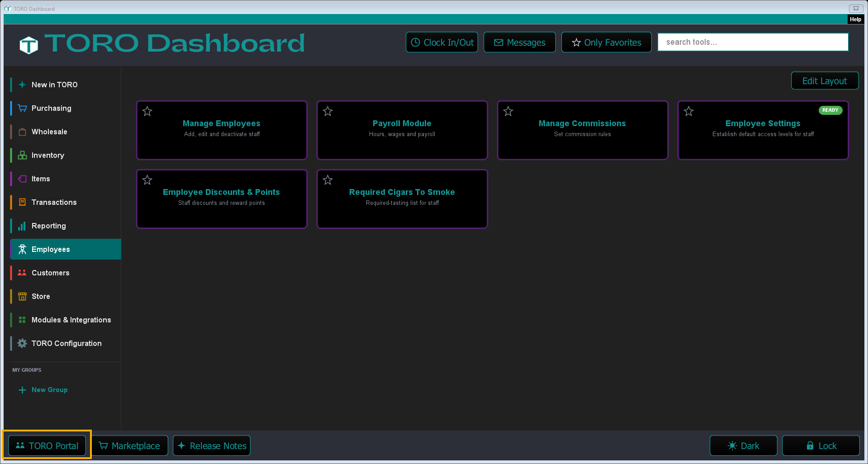The image size is (868, 464).
Task: Go to the Wholesale section
Action: [66, 132]
